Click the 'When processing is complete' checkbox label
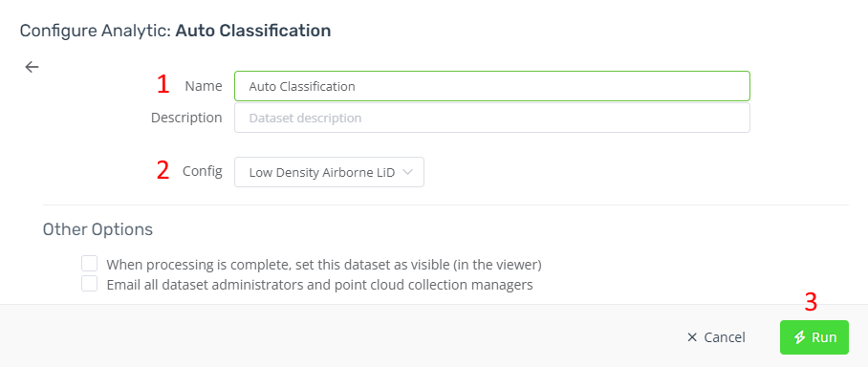This screenshot has height=367, width=868. click(x=324, y=265)
